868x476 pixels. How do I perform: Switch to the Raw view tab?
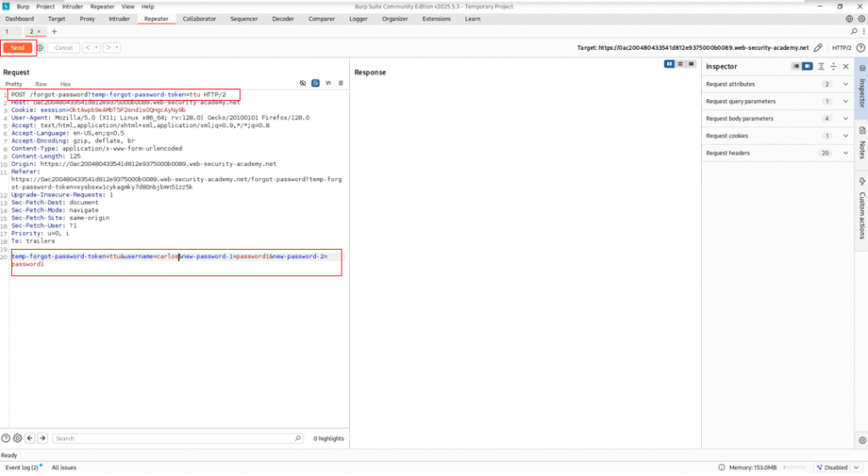coord(41,84)
